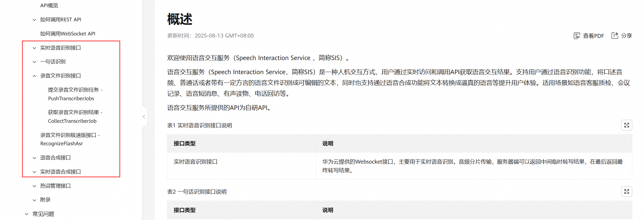Collapse the left sidebar panel
The image size is (644, 220).
144,117
